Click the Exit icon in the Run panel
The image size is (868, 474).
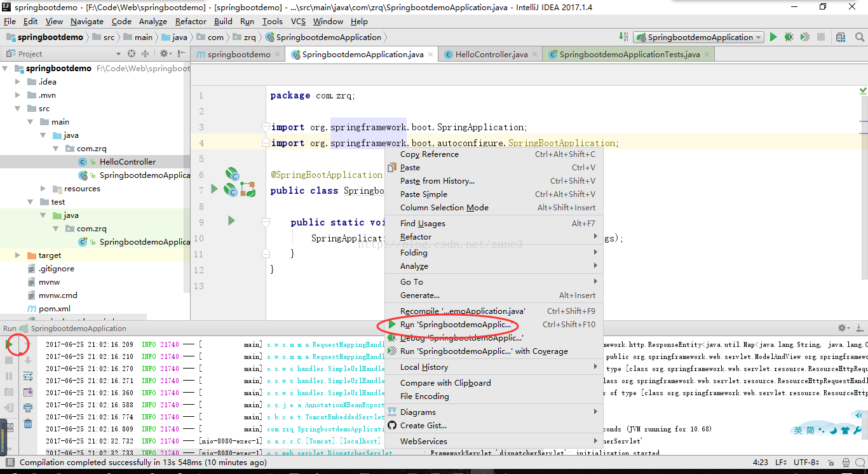9,408
